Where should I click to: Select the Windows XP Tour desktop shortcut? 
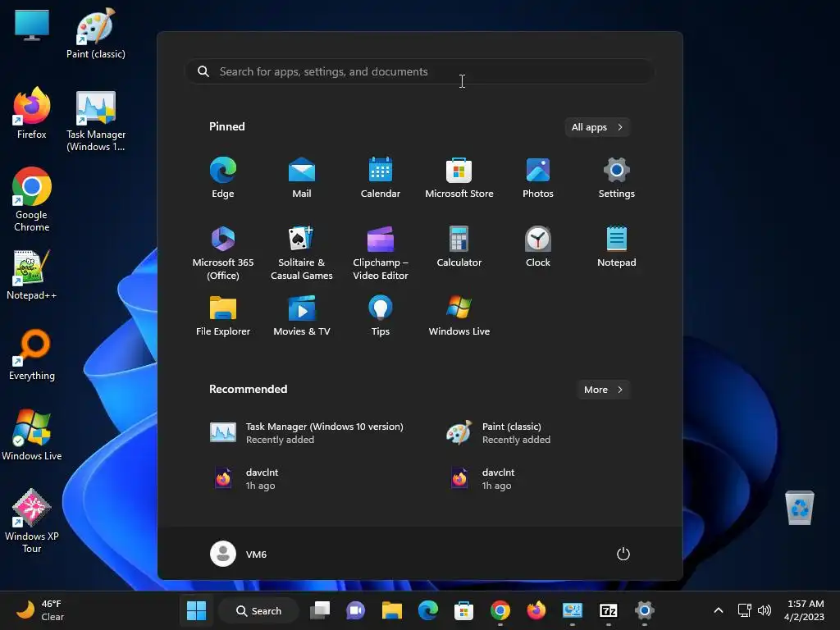click(x=32, y=521)
